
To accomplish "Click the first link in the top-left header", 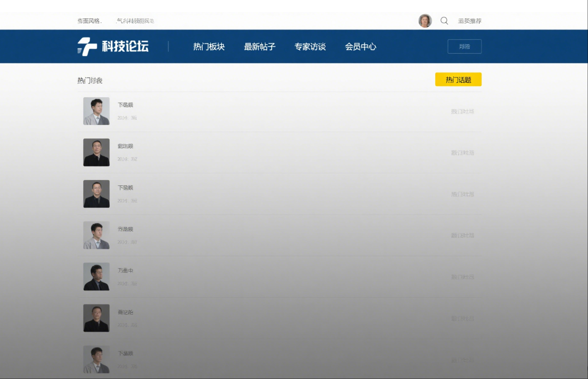I will [x=89, y=21].
